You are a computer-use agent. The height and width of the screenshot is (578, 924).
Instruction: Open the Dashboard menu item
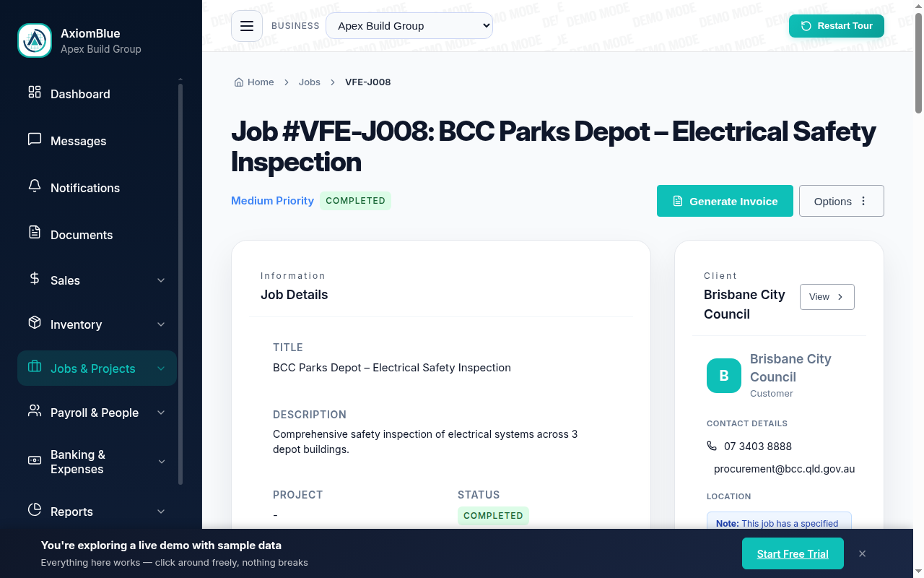(97, 94)
